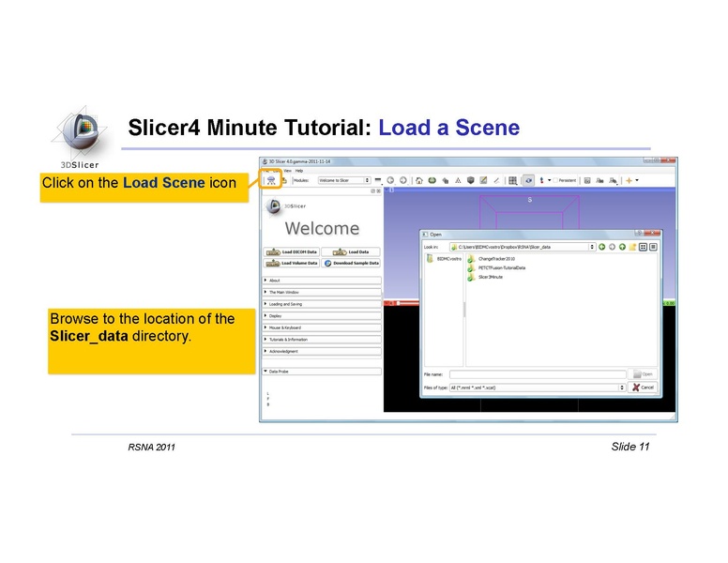Click the red-blue fiducial placement icon
Image resolution: width=728 pixels, height=563 pixels.
(x=541, y=180)
